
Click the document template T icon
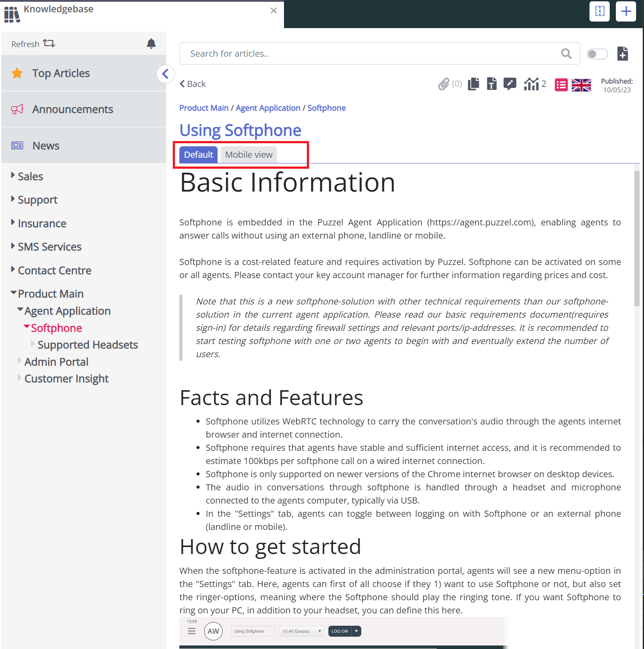[491, 84]
